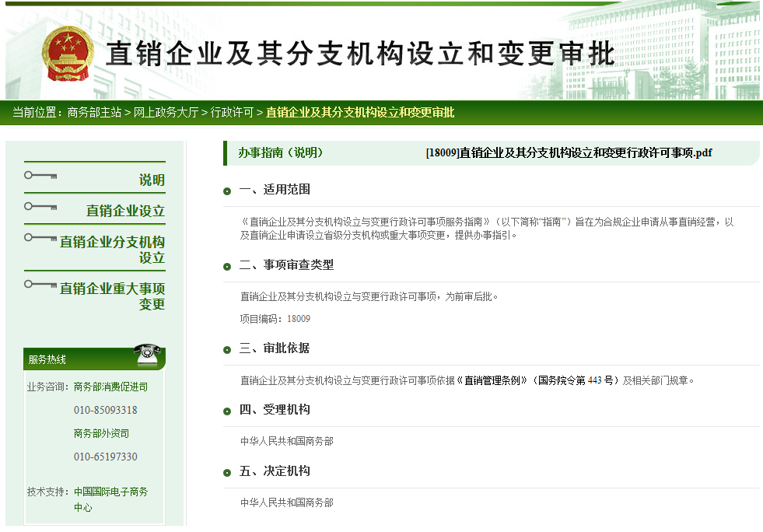Click 中华人民共和国商务部 under 决定机构
This screenshot has height=532, width=763.
point(287,502)
